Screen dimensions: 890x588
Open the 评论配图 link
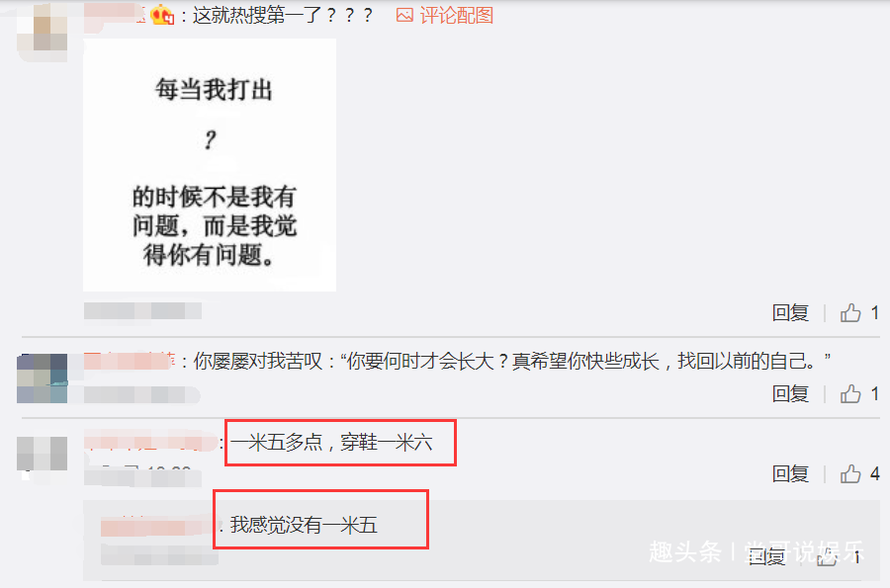[x=456, y=15]
